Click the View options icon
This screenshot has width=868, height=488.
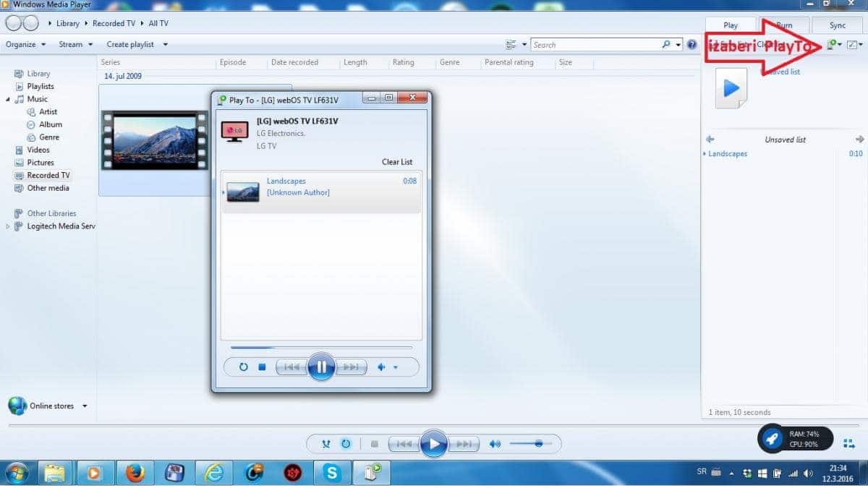click(512, 45)
